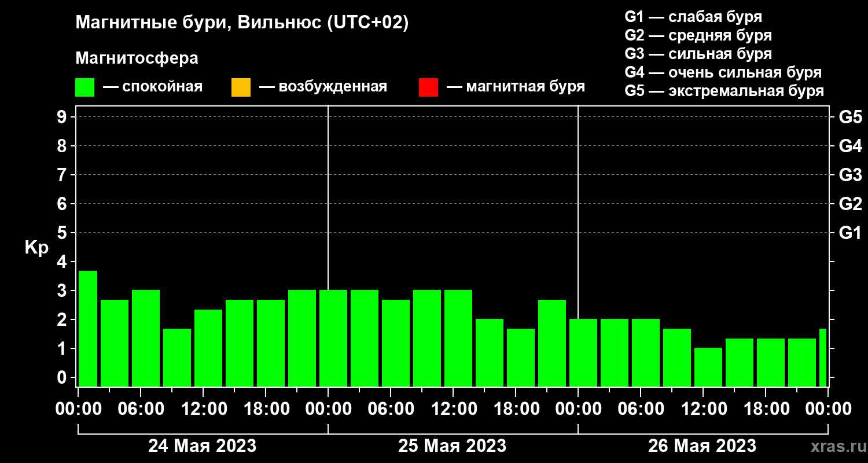Viewport: 868px width, 463px height.
Task: Click legend line 'G2 — средняя буря'
Action: tap(698, 35)
